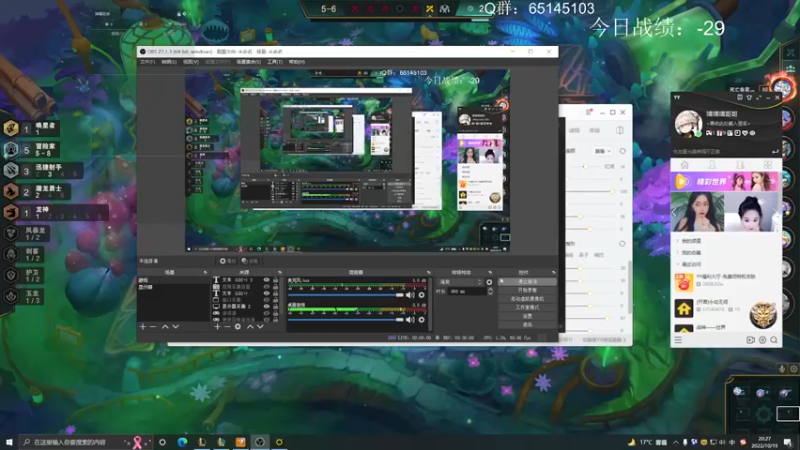Screen dimensions: 800x450
Task: Move the selected scene down
Action: coord(176,327)
